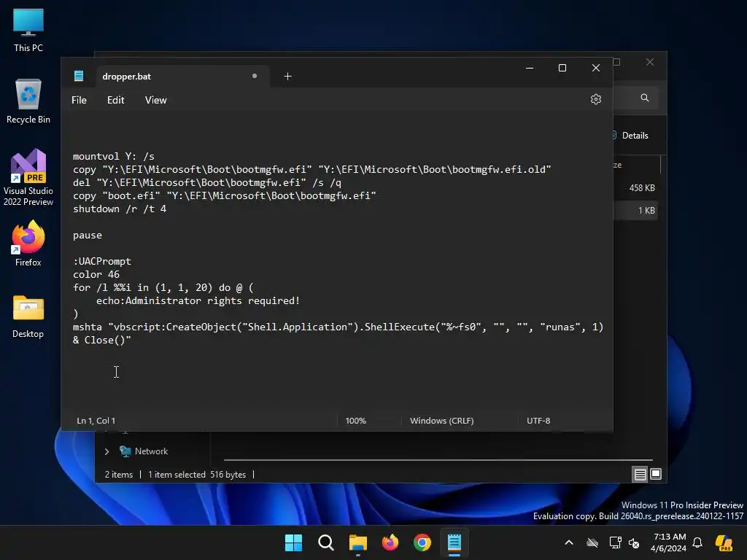The height and width of the screenshot is (560, 747).
Task: Click the Notepad app icon in title bar
Action: (x=79, y=76)
